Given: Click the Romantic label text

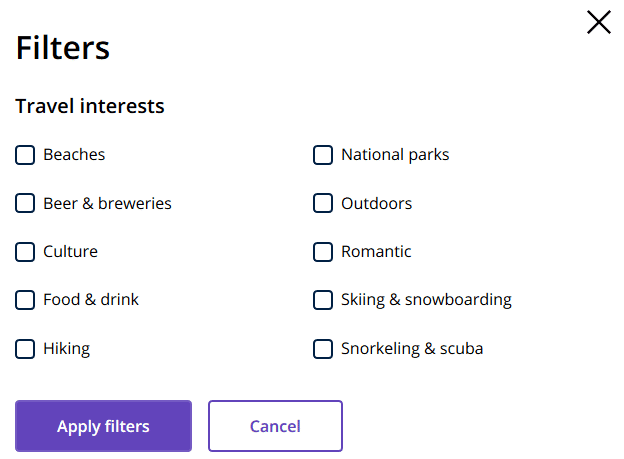Looking at the screenshot, I should click(376, 252).
